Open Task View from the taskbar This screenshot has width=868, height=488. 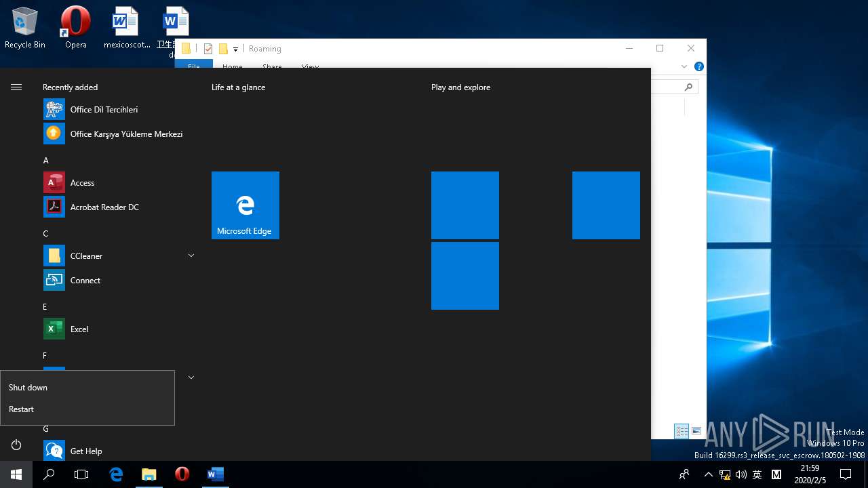81,474
